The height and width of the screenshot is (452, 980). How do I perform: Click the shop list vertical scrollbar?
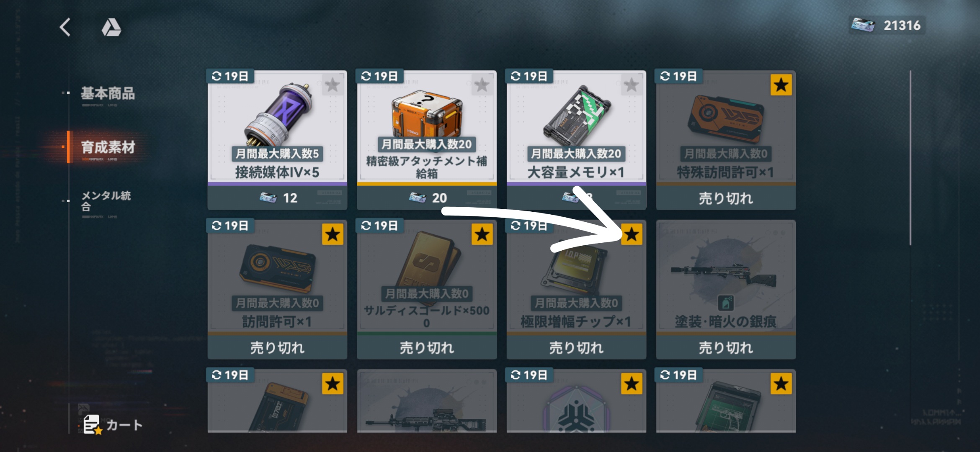910,158
